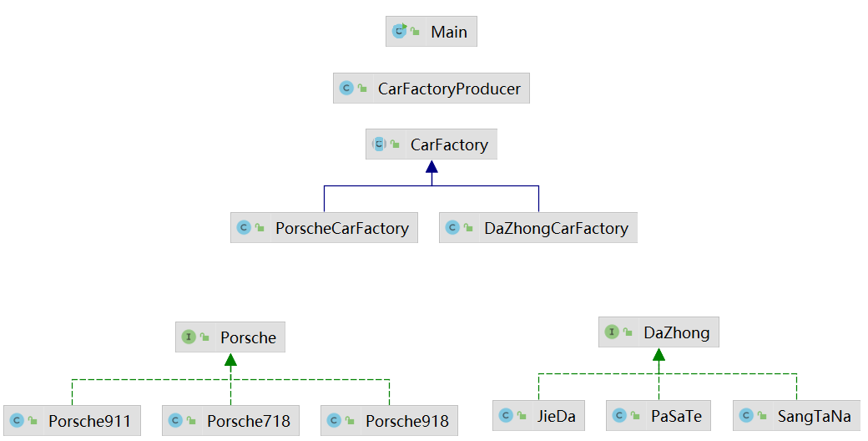Click the public lock icon on CarFactory
Viewport: 868px width, 441px height.
point(396,144)
